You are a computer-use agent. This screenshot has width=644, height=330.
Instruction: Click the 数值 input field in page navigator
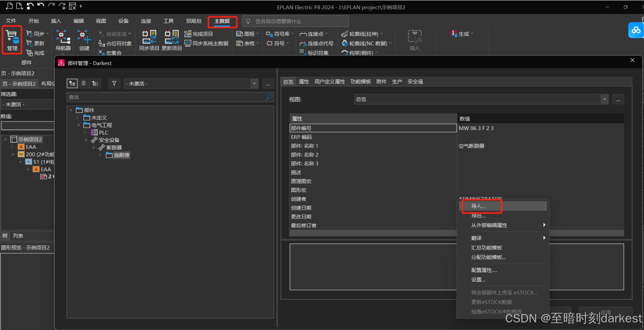pos(27,126)
